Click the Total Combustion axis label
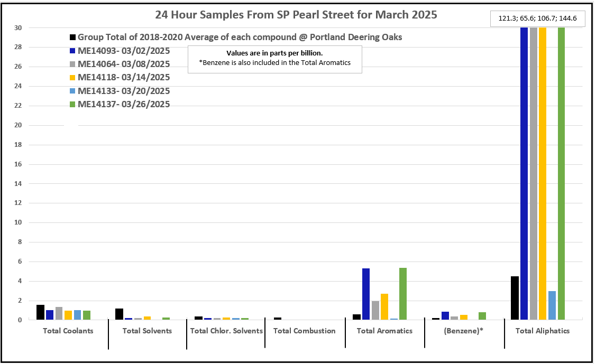 click(x=305, y=331)
